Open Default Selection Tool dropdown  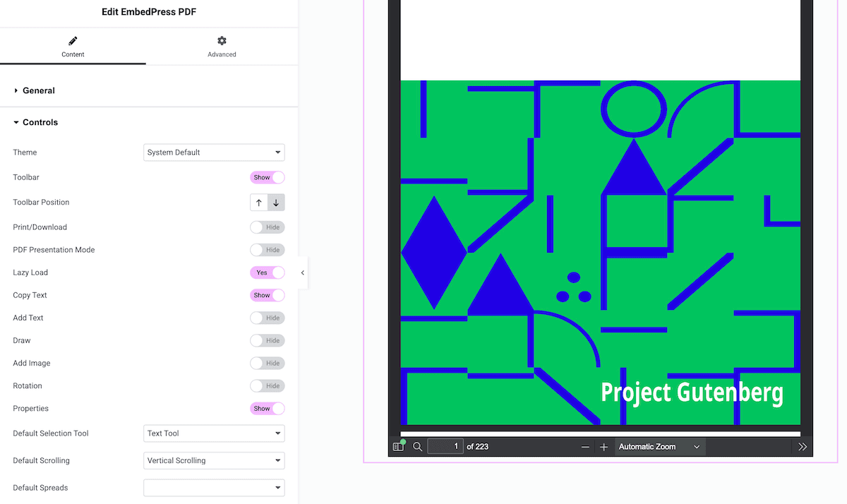click(214, 433)
